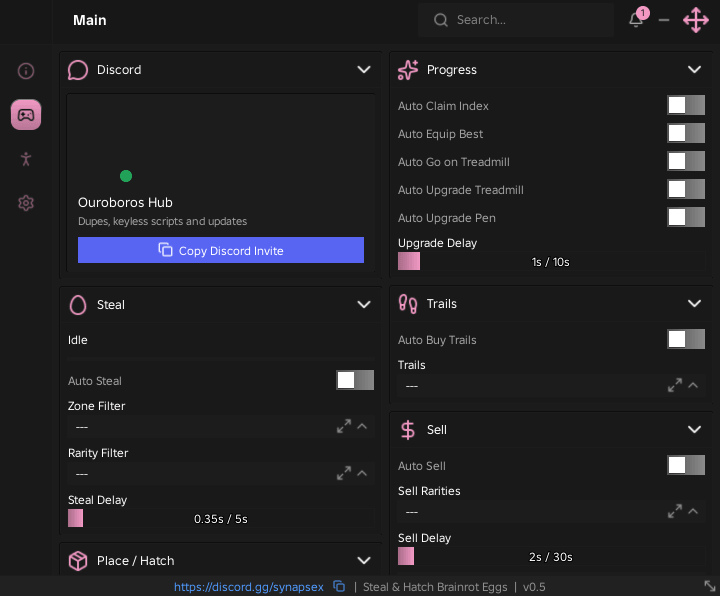The image size is (720, 596).
Task: Click Copy Discord Invite button
Action: click(x=221, y=250)
